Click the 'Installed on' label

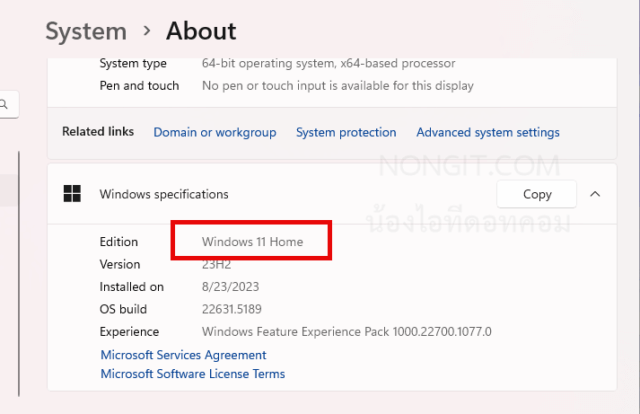(x=131, y=287)
